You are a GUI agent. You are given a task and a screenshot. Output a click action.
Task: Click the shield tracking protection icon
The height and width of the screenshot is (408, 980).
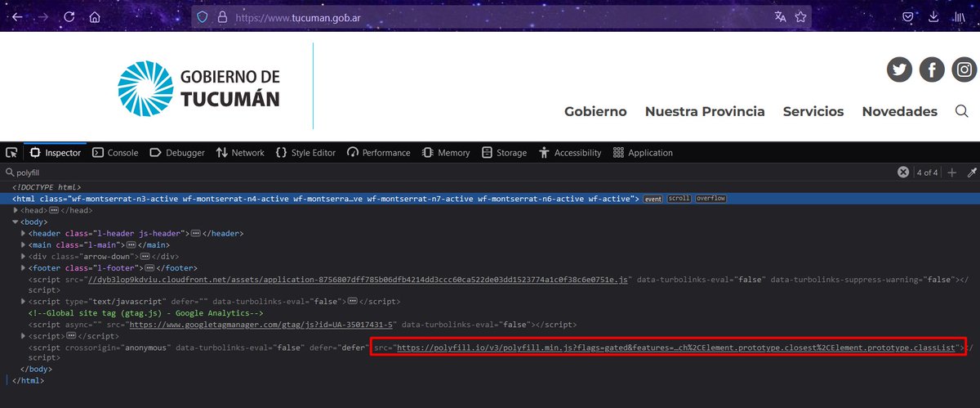[x=203, y=16]
